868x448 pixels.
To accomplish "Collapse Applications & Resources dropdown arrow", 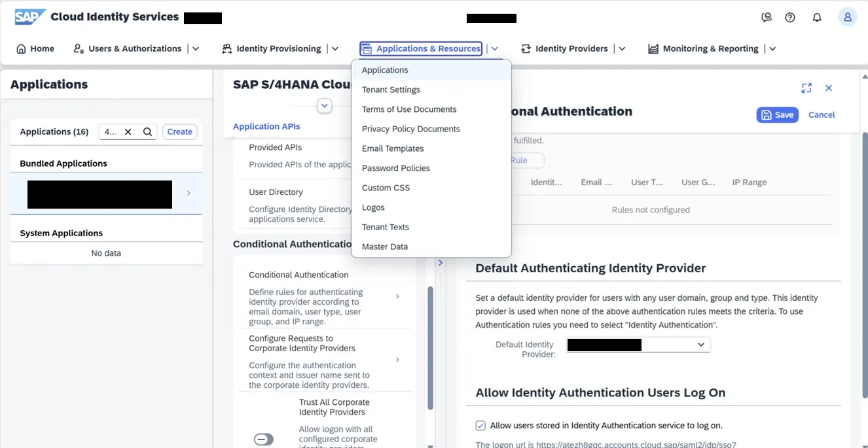I will (x=494, y=48).
